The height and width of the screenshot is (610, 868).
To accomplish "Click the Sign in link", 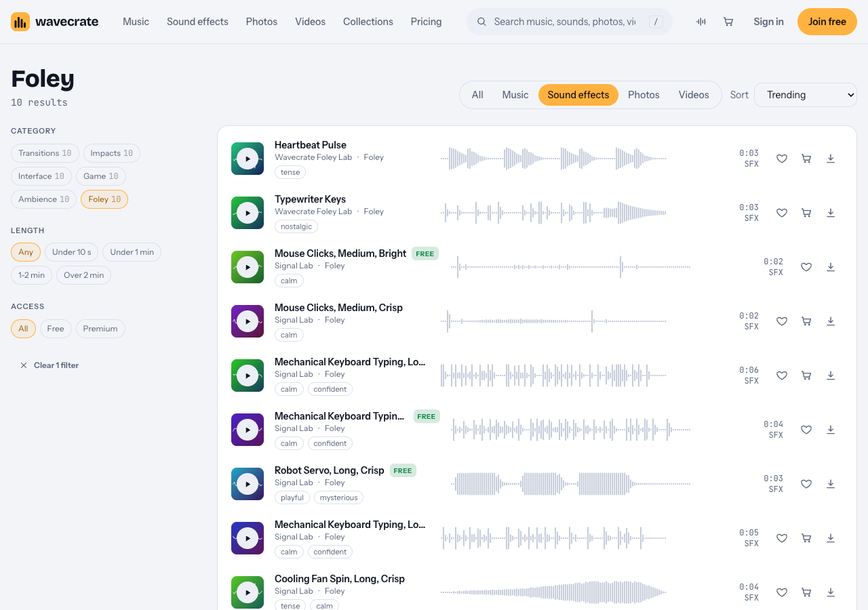I will pos(768,22).
